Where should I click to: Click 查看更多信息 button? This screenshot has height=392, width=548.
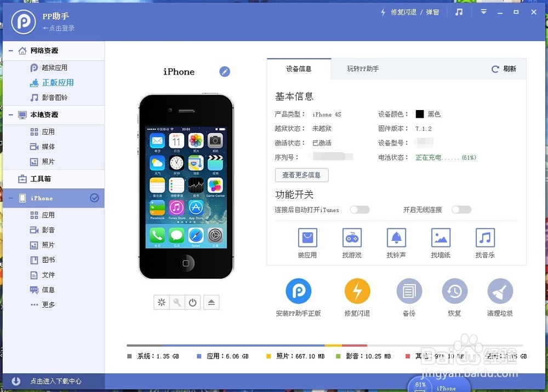(301, 175)
